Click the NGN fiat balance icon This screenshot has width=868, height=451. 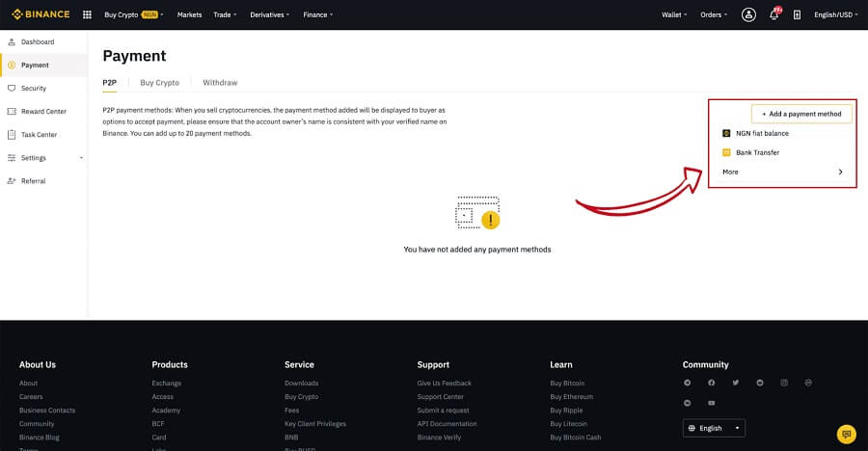coord(726,133)
